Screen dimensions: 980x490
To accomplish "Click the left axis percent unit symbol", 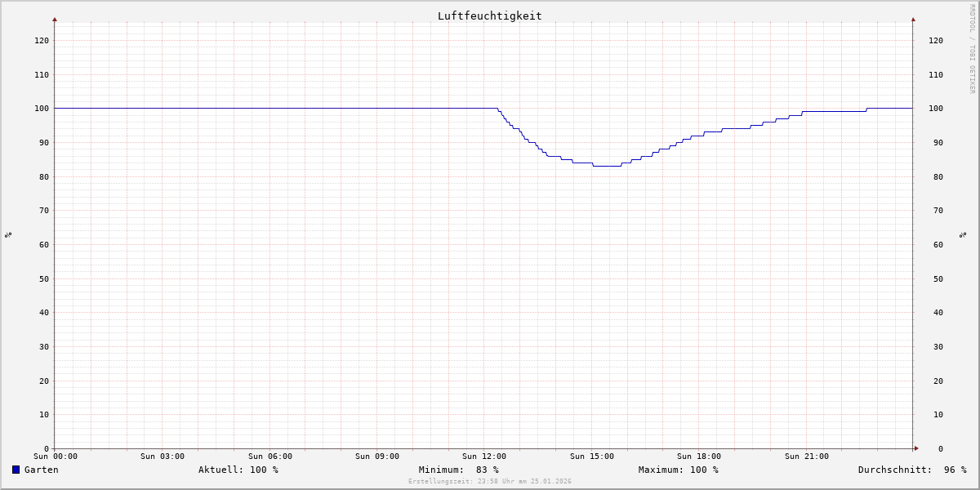I will pyautogui.click(x=8, y=235).
